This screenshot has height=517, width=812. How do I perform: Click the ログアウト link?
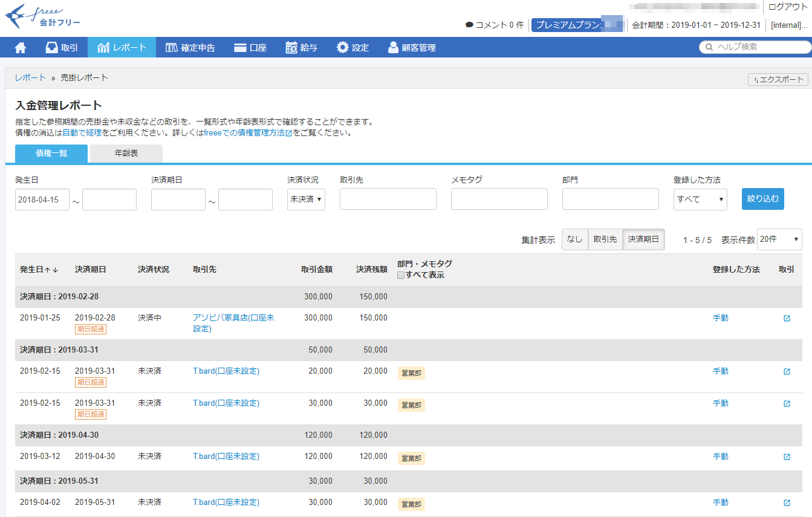pyautogui.click(x=788, y=7)
